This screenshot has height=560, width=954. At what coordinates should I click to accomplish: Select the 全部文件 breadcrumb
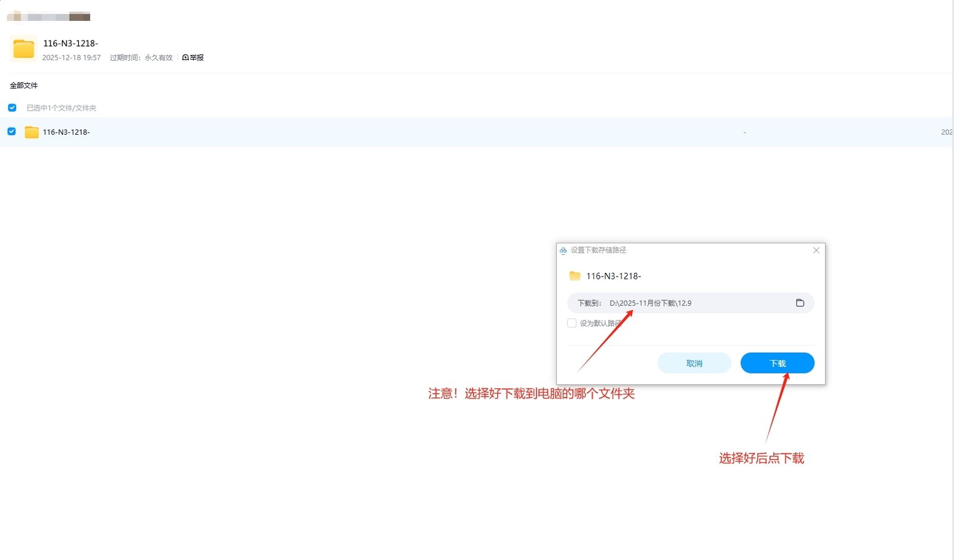click(24, 86)
